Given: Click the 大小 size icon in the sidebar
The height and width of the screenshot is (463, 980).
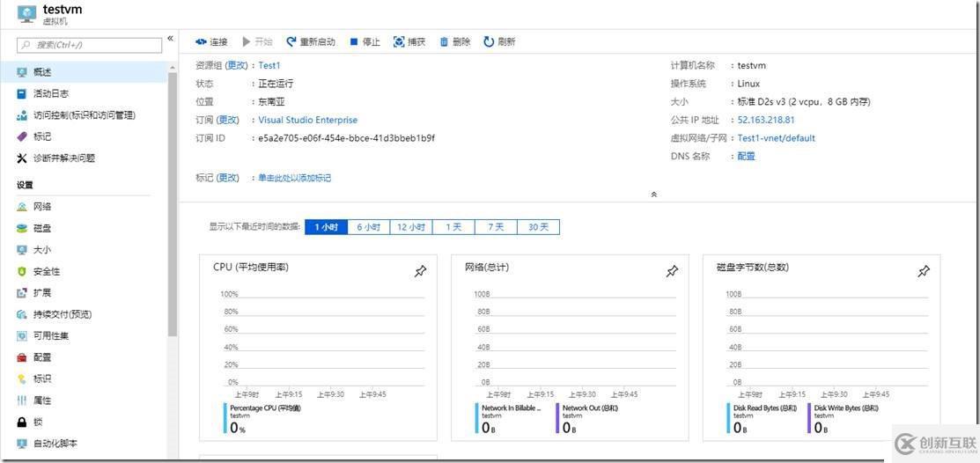Looking at the screenshot, I should (22, 250).
